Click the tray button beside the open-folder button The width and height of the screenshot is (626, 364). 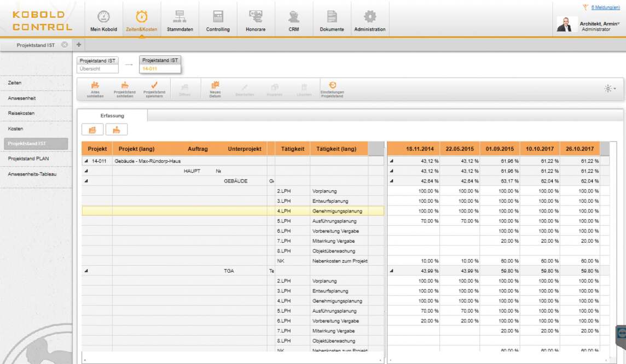click(117, 130)
